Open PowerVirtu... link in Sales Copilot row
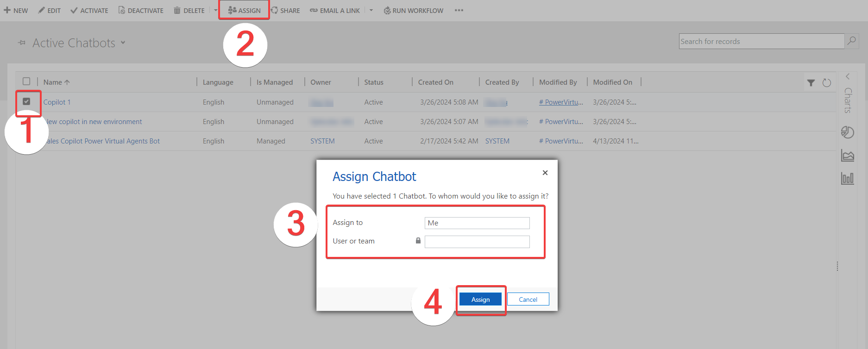The height and width of the screenshot is (349, 868). 561,141
